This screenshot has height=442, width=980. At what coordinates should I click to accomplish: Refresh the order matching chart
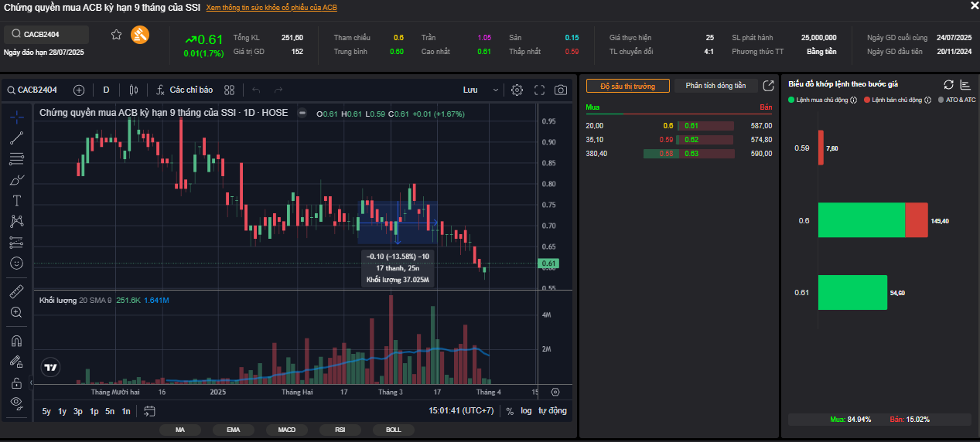[x=948, y=84]
